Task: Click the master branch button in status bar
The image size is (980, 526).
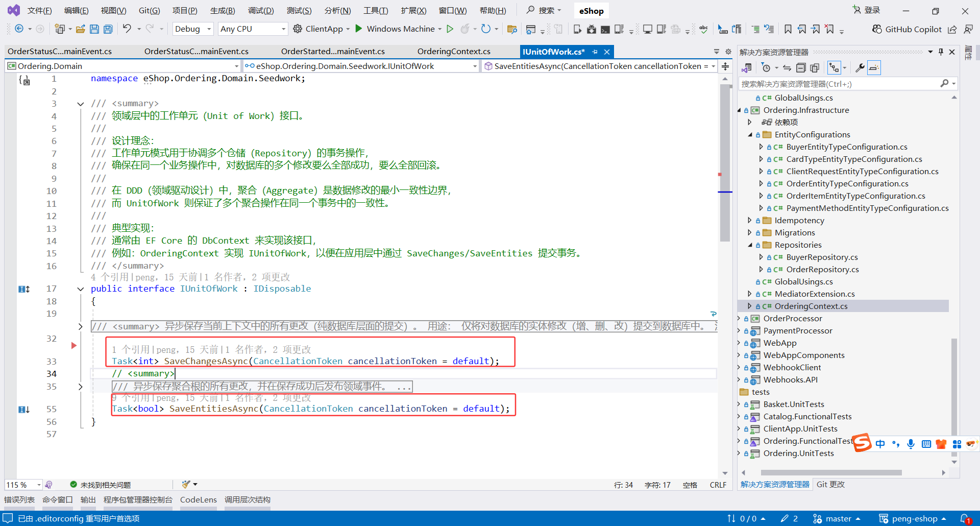Action: [837, 518]
